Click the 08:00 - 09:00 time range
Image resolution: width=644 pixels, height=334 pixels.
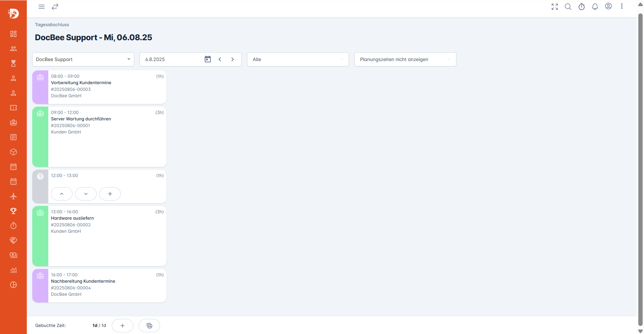pos(65,76)
